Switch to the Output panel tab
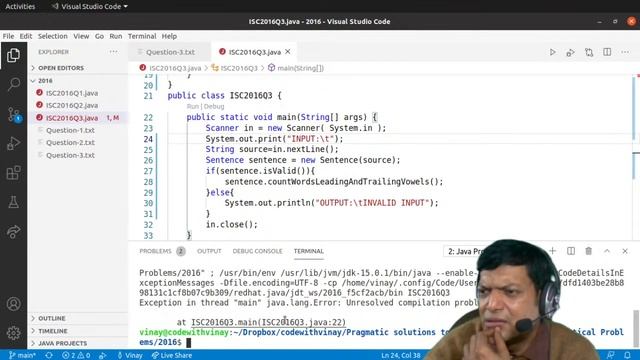640x360 pixels. (x=209, y=251)
